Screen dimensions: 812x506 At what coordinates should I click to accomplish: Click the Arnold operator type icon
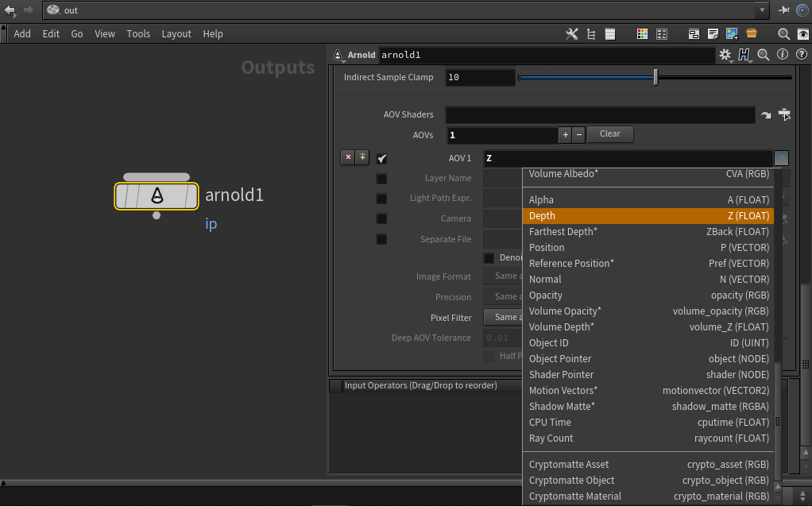click(x=338, y=55)
